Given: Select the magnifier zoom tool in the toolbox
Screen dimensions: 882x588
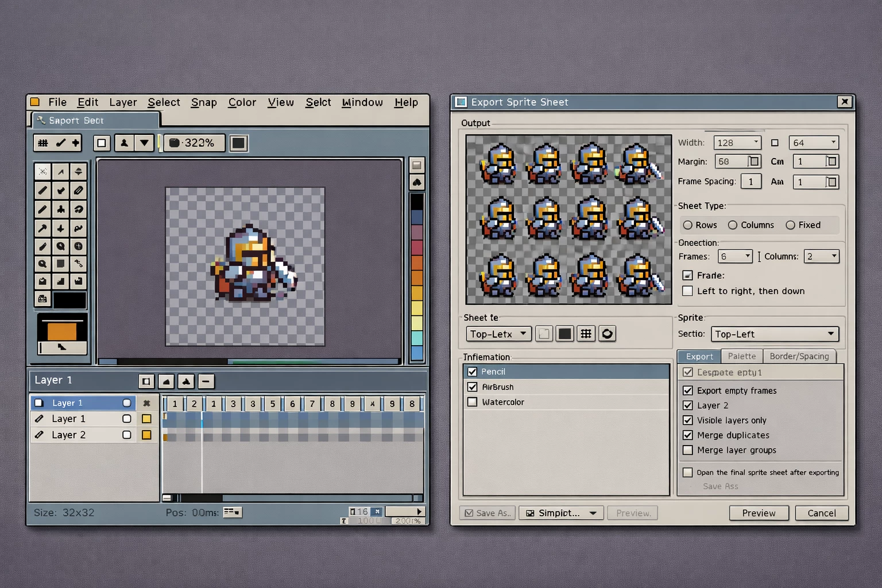Looking at the screenshot, I should [x=42, y=264].
